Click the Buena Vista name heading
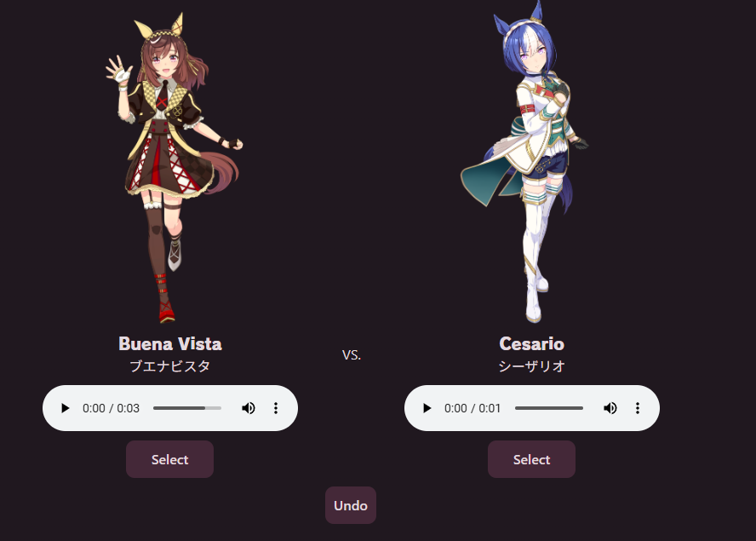This screenshot has height=541, width=756. click(x=170, y=344)
